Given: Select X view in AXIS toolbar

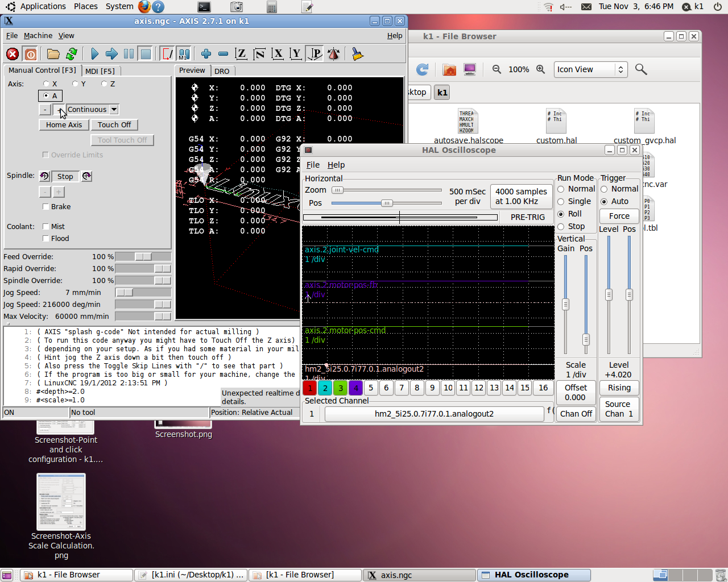Looking at the screenshot, I should pyautogui.click(x=278, y=54).
